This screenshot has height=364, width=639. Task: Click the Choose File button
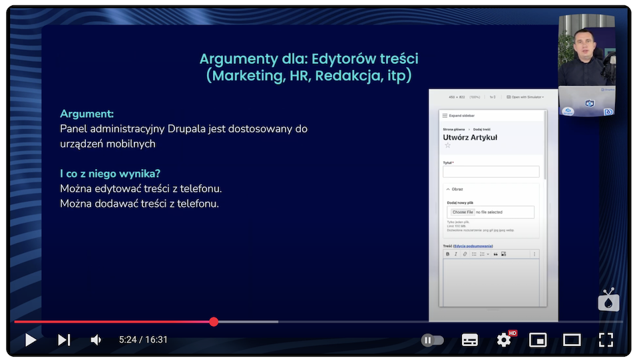tap(463, 212)
